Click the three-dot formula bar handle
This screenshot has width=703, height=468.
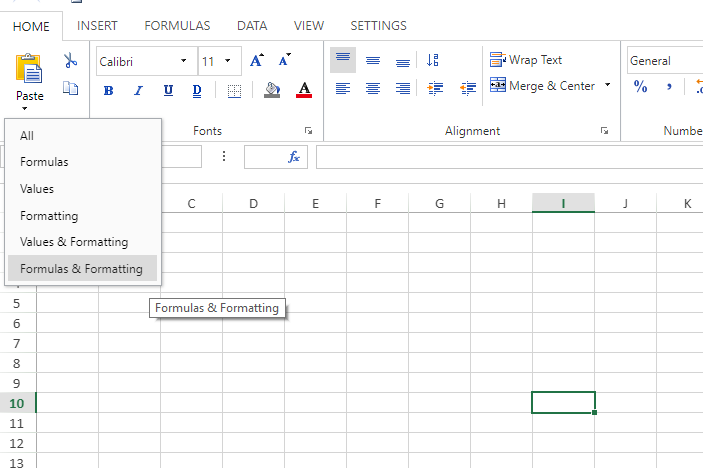pyautogui.click(x=224, y=156)
